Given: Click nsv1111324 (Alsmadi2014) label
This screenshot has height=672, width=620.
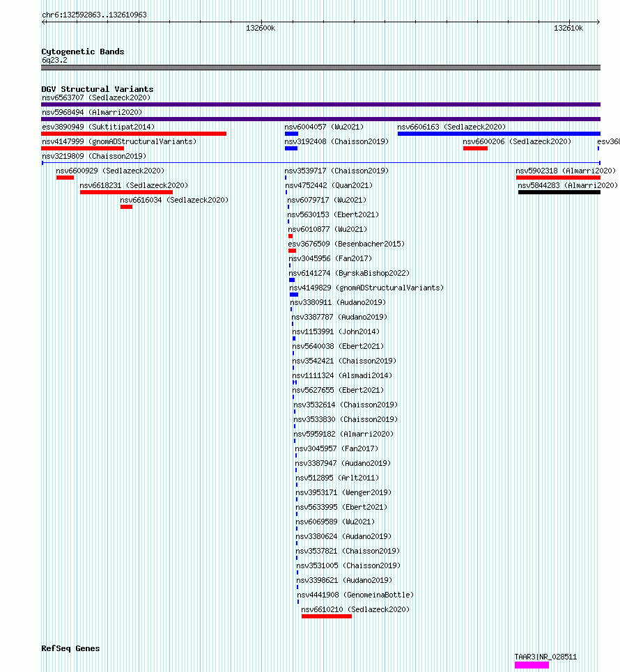Looking at the screenshot, I should pos(343,375).
